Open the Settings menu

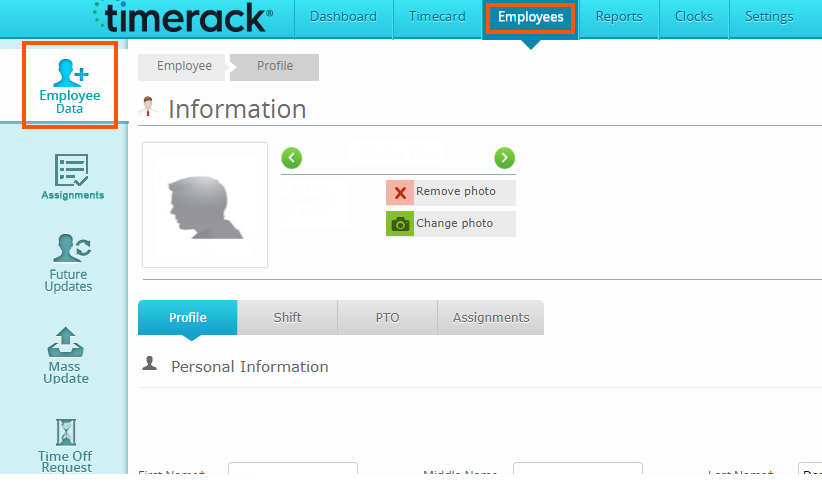point(769,17)
